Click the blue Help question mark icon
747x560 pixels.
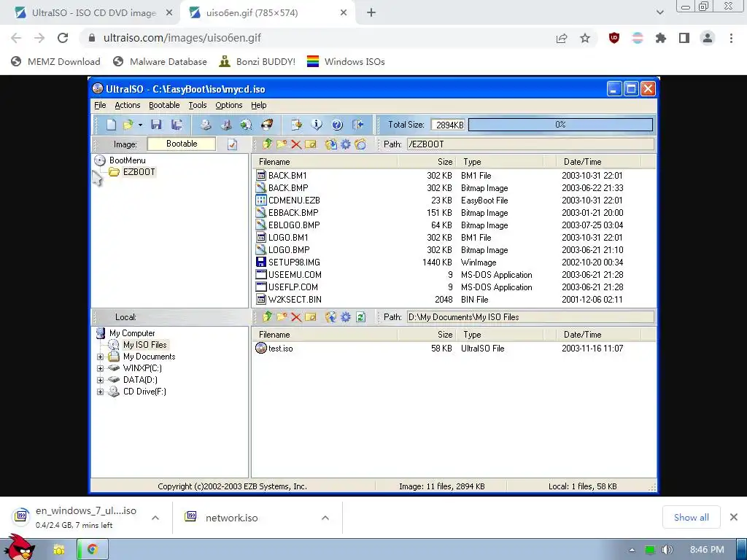point(337,125)
